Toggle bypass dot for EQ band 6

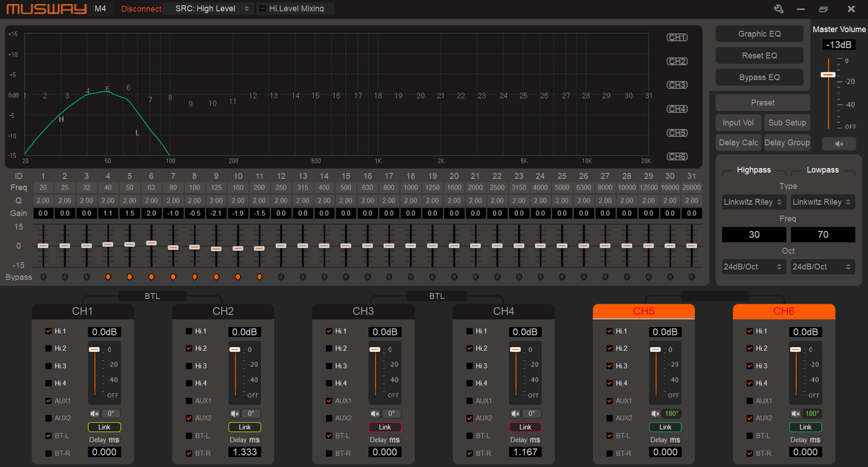pos(151,277)
